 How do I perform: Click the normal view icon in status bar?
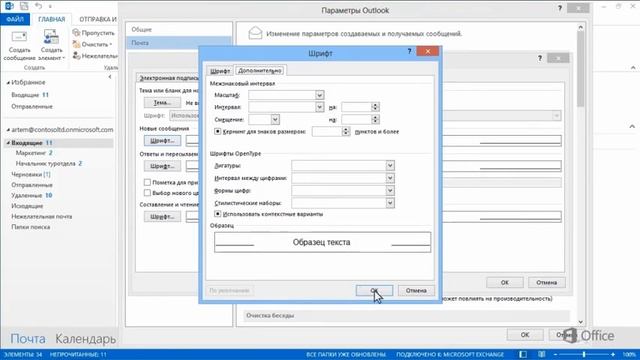point(523,354)
